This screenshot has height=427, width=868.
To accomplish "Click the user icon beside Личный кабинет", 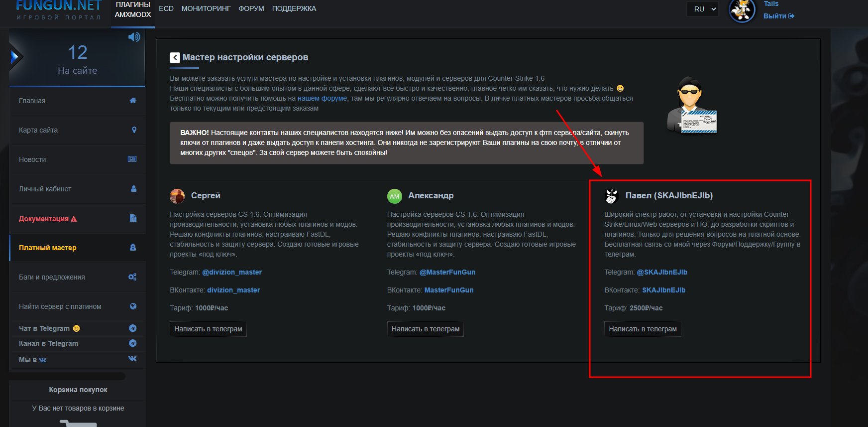I will (x=133, y=189).
